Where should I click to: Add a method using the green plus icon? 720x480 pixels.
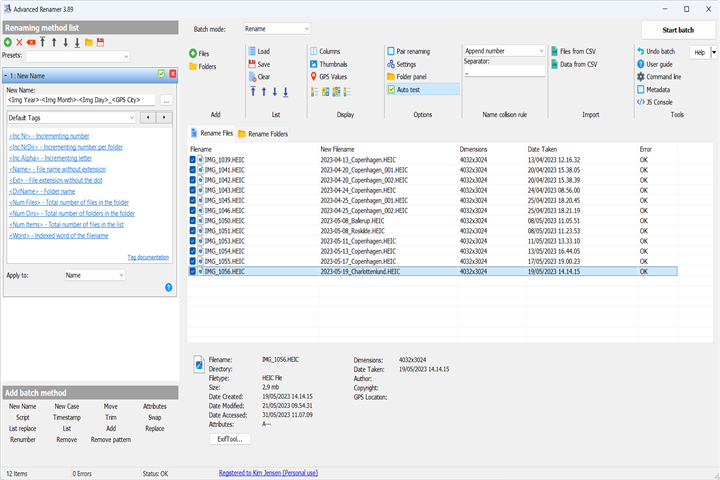(8, 42)
